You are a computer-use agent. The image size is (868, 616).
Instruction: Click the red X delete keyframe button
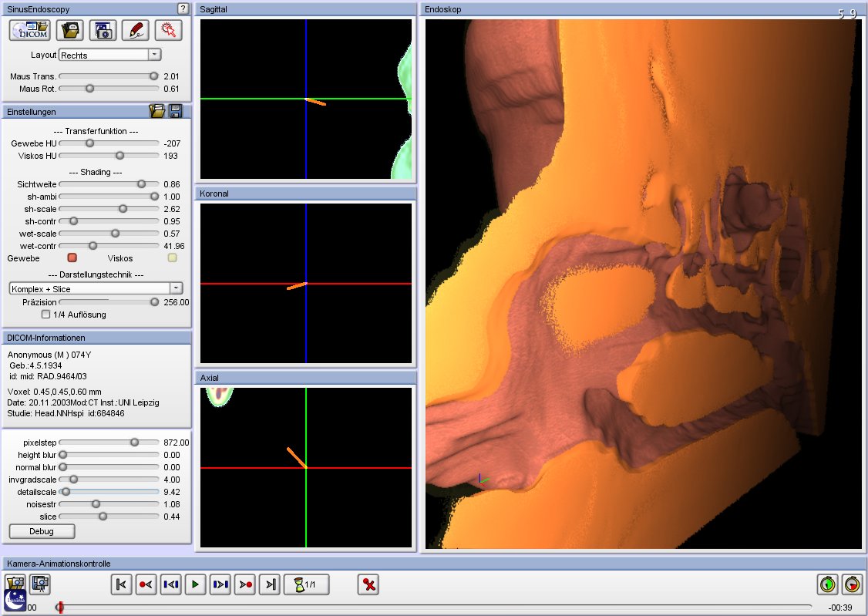pos(368,584)
